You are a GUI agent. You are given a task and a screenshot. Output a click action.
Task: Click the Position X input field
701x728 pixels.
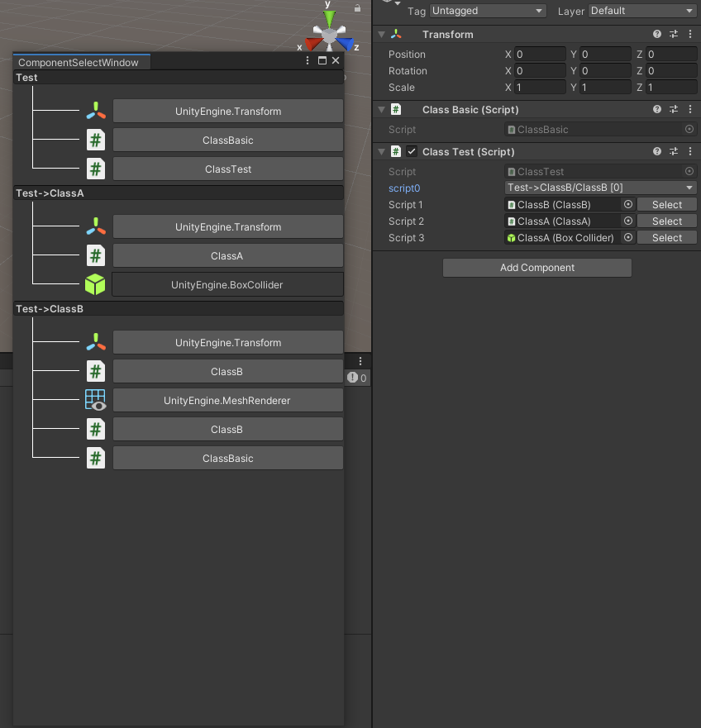(540, 55)
